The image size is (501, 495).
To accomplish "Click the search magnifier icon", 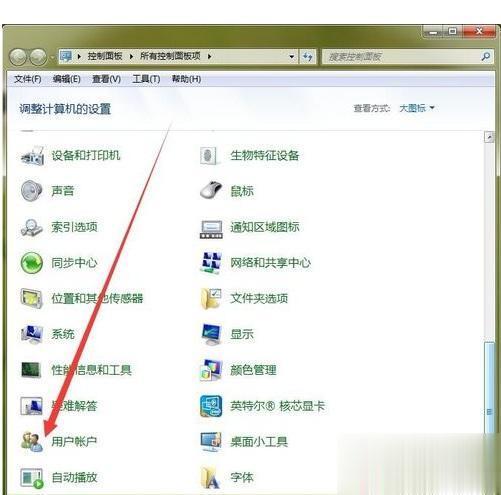I will [486, 56].
